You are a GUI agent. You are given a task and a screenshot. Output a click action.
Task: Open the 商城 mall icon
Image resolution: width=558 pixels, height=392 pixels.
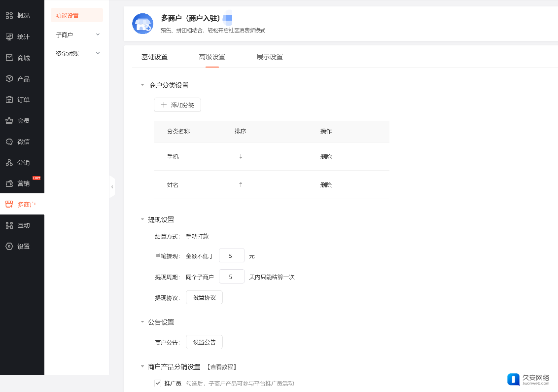click(9, 58)
